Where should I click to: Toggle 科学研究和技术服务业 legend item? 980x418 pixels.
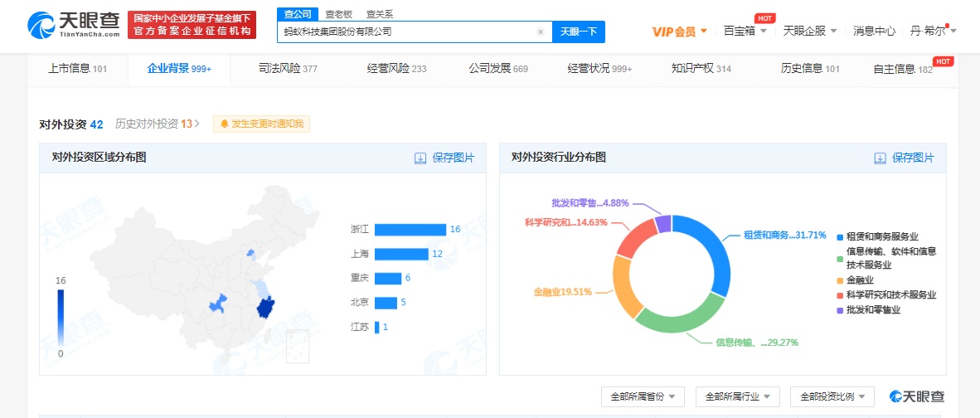pos(886,295)
